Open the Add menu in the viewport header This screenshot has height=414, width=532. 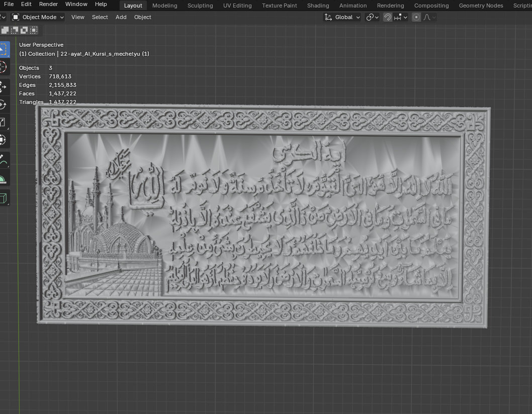pos(121,17)
